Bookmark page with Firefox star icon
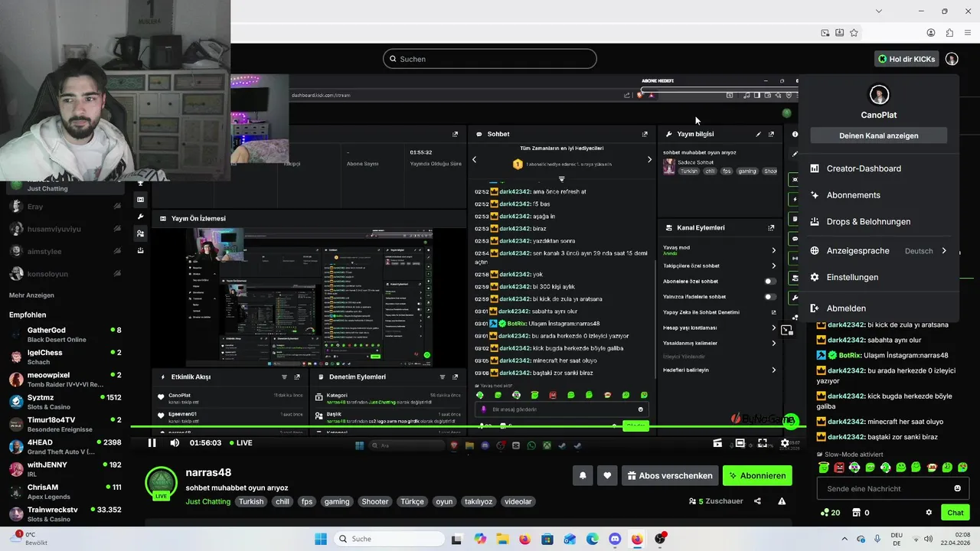 (x=854, y=33)
